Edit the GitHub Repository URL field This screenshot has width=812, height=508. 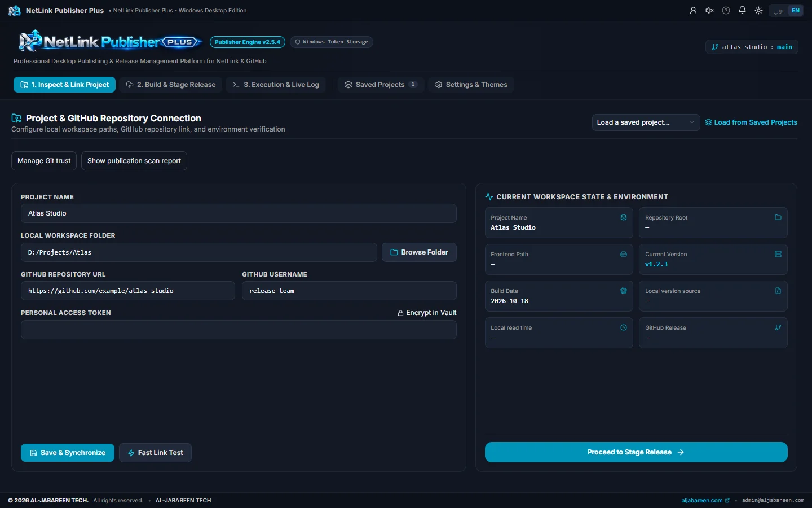[128, 291]
